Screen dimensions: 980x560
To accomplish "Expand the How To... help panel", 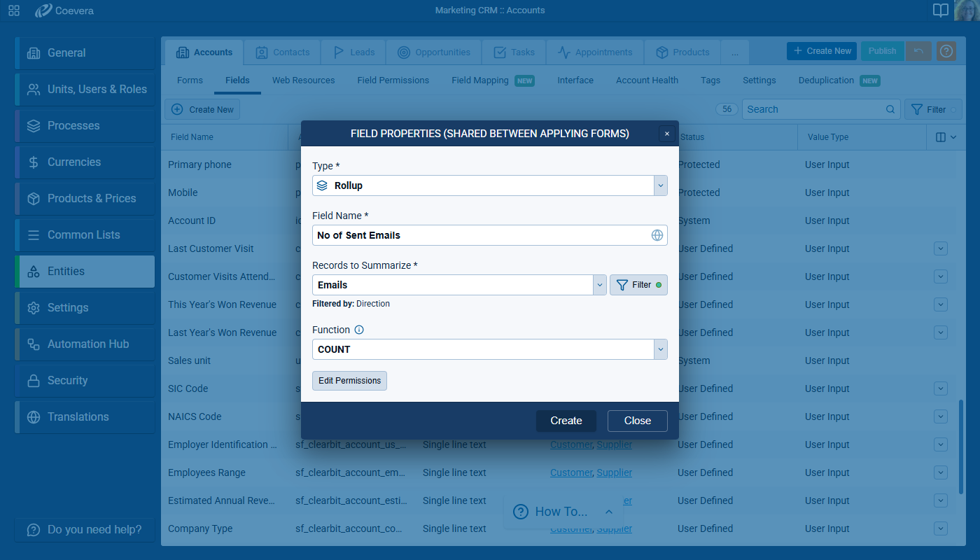I will coord(563,512).
